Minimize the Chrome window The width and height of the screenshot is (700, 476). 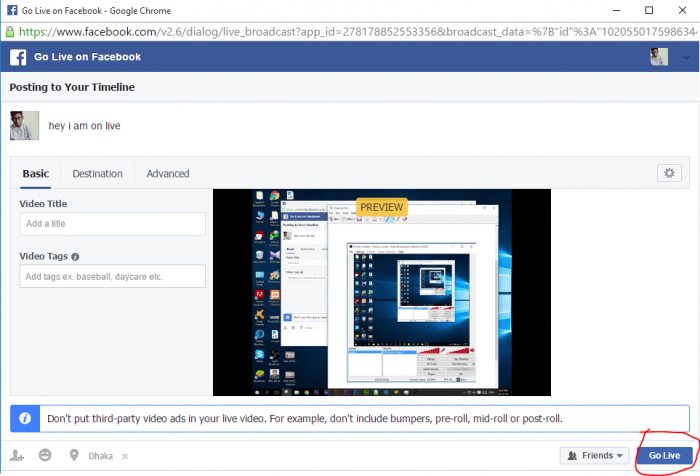617,10
